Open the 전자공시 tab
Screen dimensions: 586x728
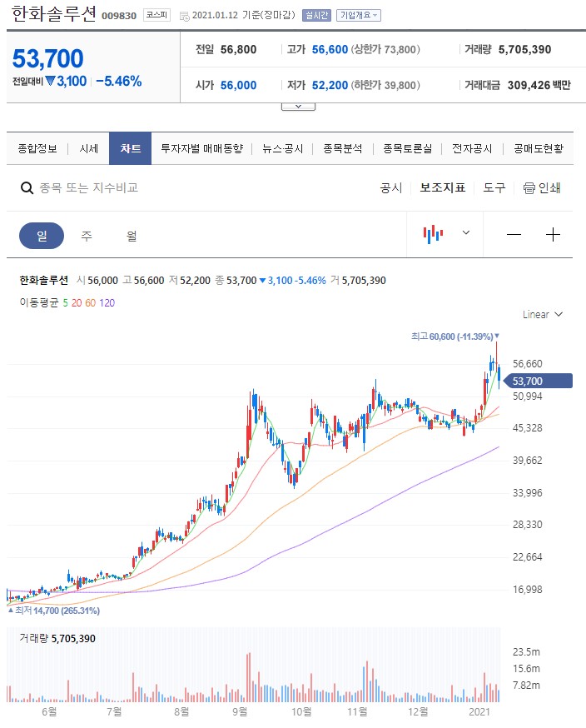(x=472, y=148)
